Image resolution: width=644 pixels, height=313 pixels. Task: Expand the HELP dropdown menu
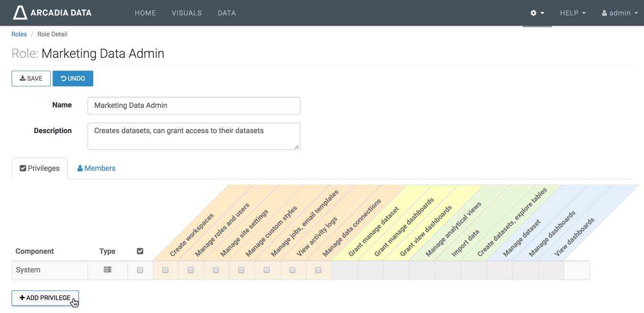pos(572,13)
